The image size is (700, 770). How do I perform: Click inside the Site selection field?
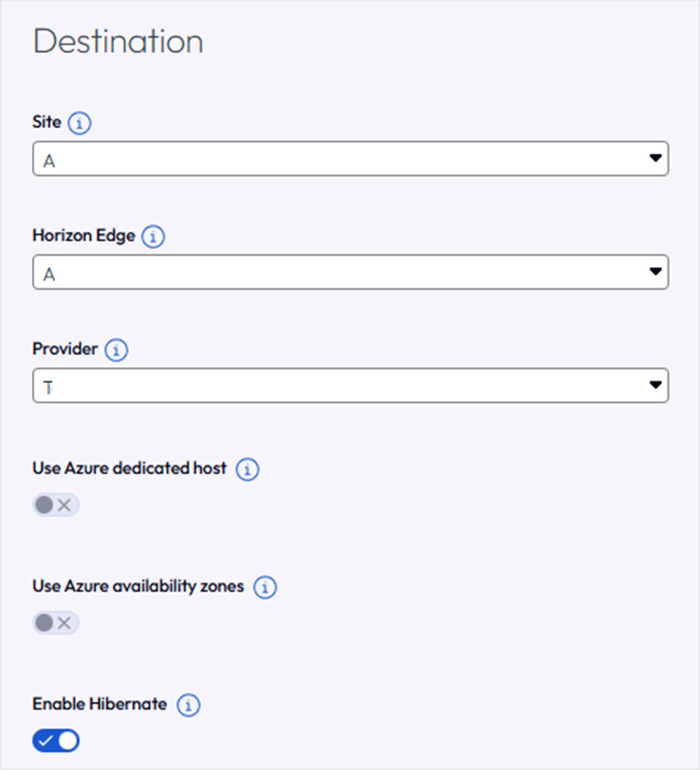(x=350, y=158)
